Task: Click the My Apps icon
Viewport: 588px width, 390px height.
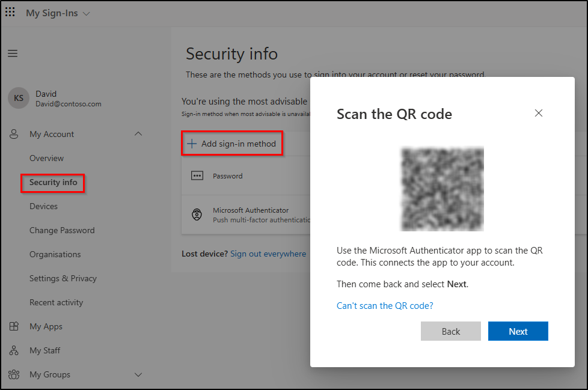Action: click(x=14, y=326)
